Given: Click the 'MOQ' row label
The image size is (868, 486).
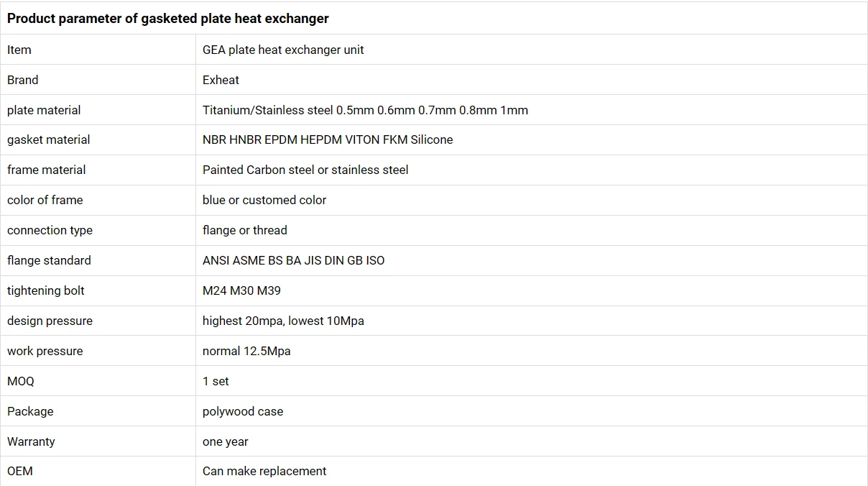Looking at the screenshot, I should coord(21,381).
